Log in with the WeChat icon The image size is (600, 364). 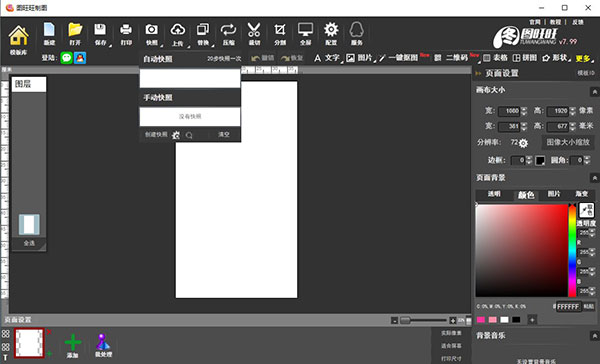click(67, 58)
